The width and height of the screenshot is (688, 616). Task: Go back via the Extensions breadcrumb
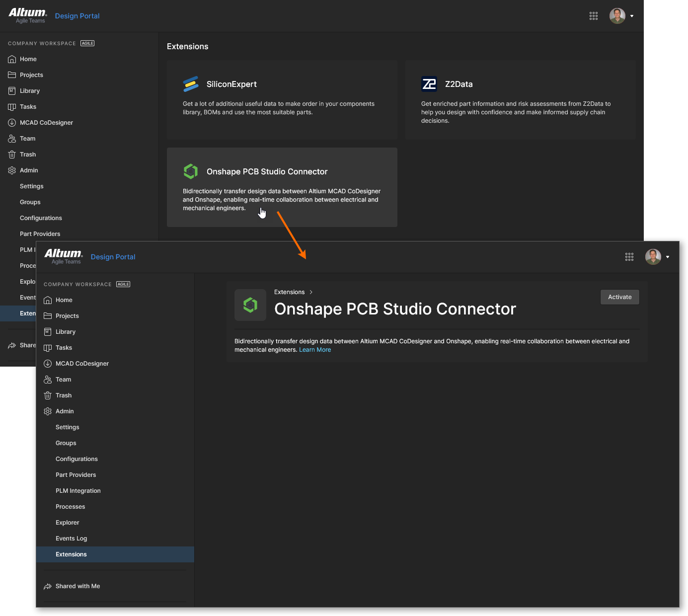tap(289, 292)
